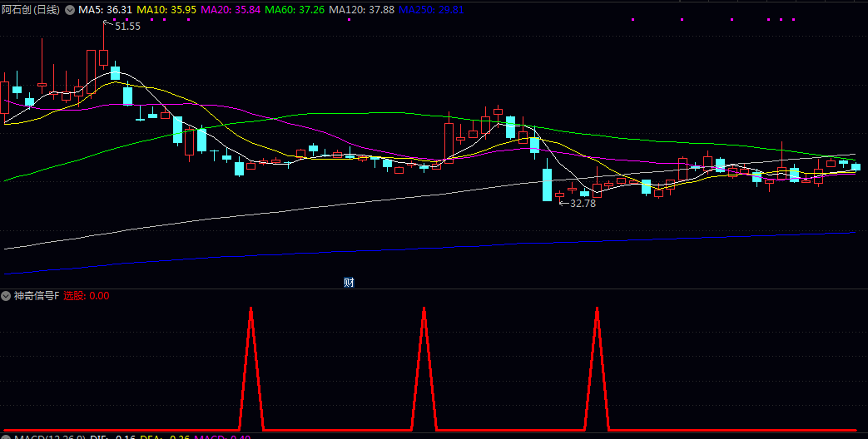The height and width of the screenshot is (439, 868).
Task: Select the middle red signal spike
Action: point(424,368)
